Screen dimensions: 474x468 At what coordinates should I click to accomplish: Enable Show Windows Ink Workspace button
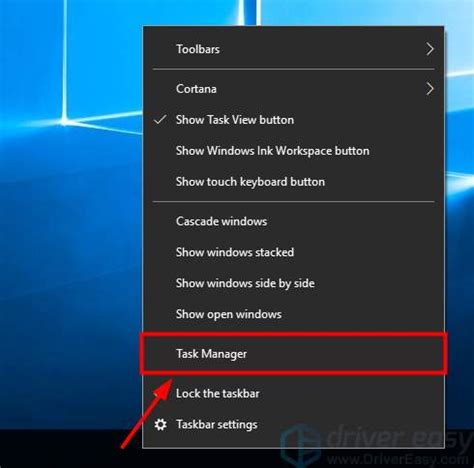click(293, 151)
